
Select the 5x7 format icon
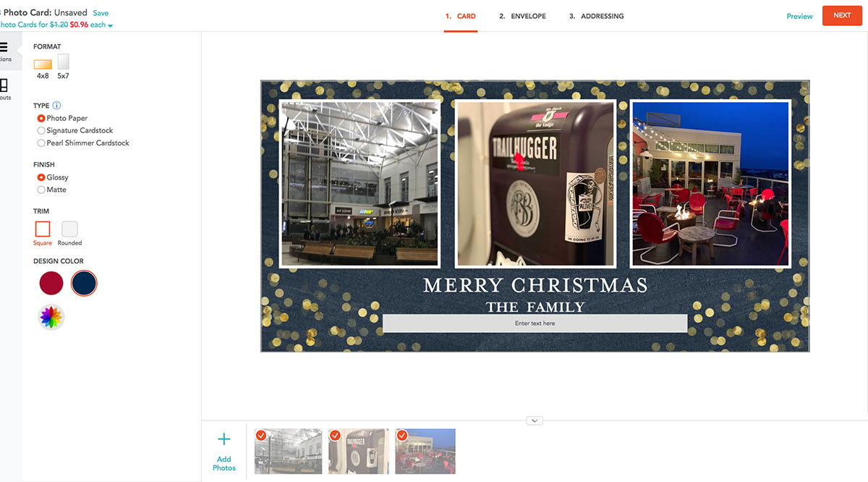coord(64,62)
